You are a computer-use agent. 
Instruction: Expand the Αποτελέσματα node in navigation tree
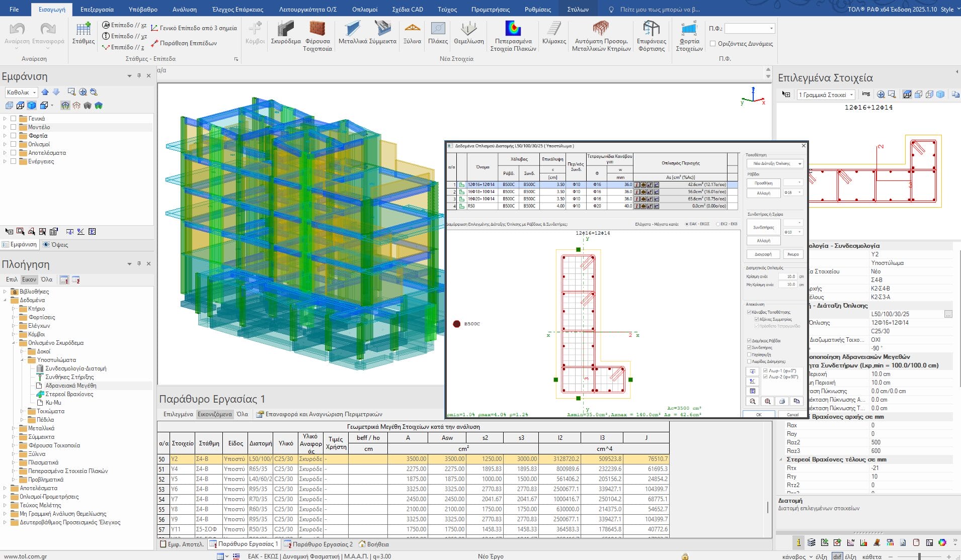pyautogui.click(x=5, y=488)
